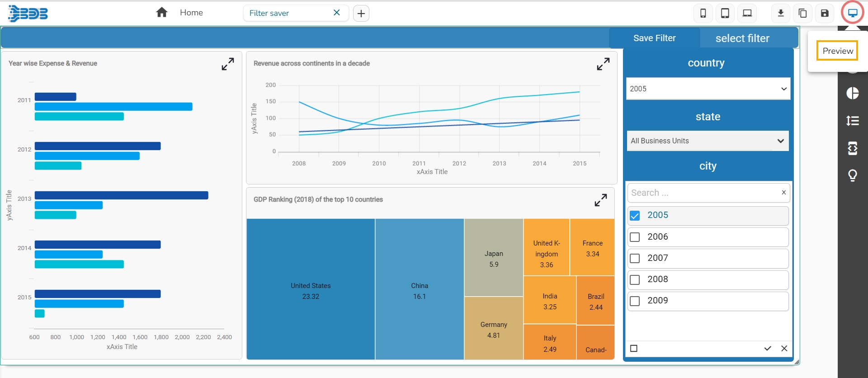This screenshot has height=378, width=868.
Task: Check the 2007 option in city list
Action: click(x=635, y=258)
